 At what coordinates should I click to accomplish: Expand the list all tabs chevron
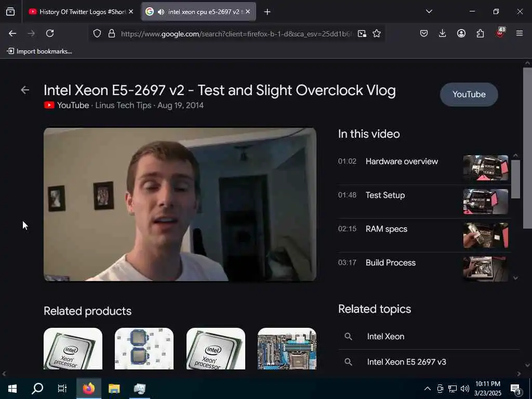[x=429, y=11]
